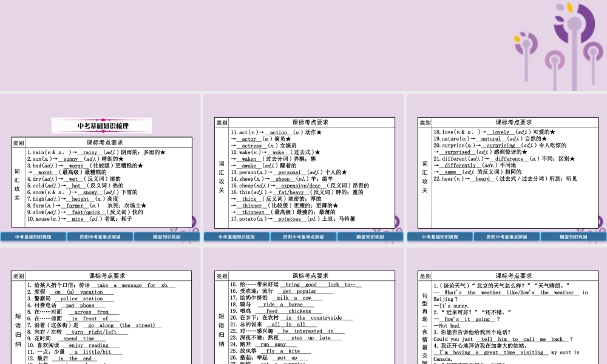607x364 pixels.
Task: Click the line '11. act → action'
Action: pyautogui.click(x=276, y=132)
